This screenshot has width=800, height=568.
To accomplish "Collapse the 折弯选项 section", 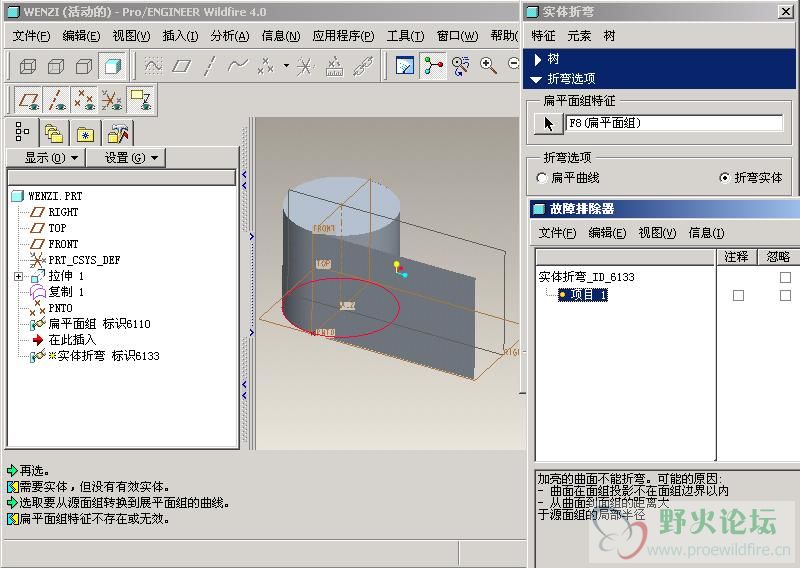I will 536,79.
